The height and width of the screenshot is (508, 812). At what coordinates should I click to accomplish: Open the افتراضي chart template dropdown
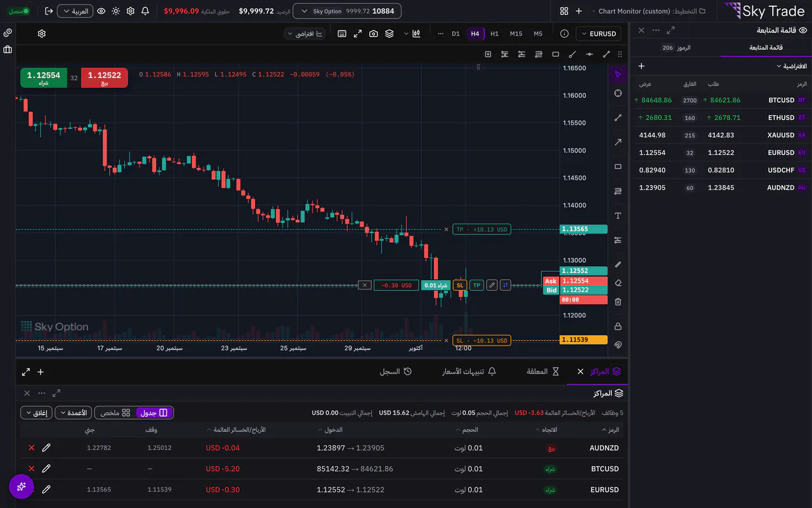point(305,34)
